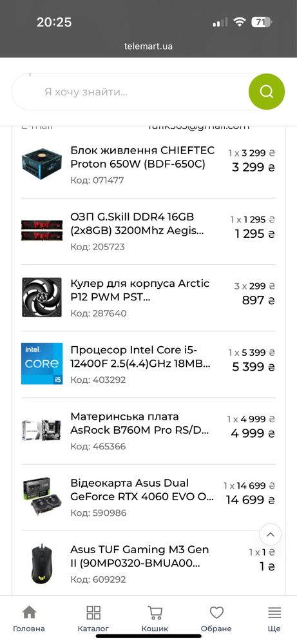Open the Кошик shopping cart
Screen dimensions: 297x644
click(155, 619)
